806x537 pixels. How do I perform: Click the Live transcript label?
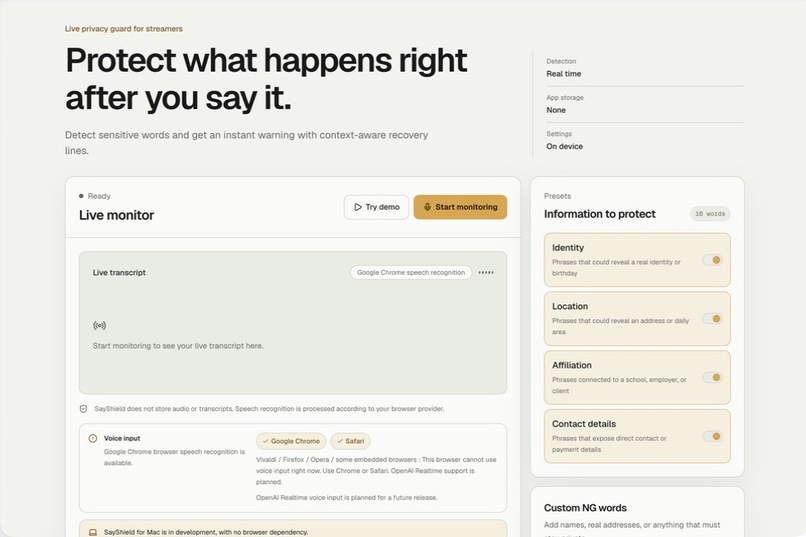coord(119,272)
